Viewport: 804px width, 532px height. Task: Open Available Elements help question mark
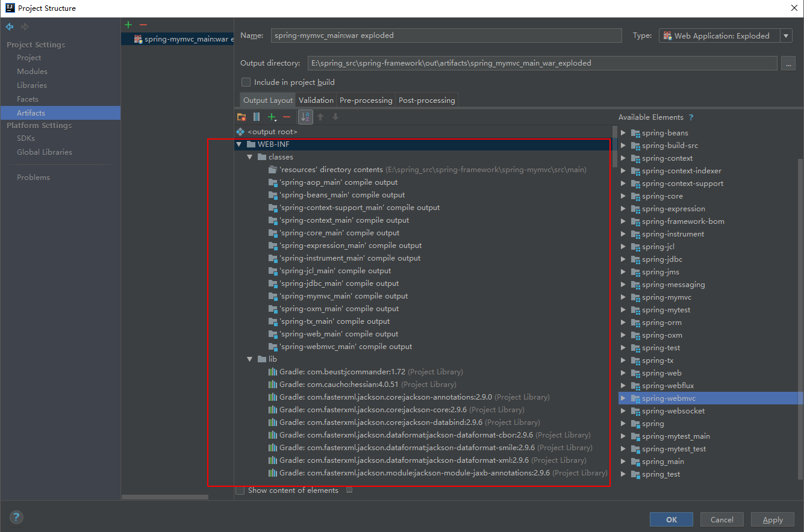[x=691, y=117]
